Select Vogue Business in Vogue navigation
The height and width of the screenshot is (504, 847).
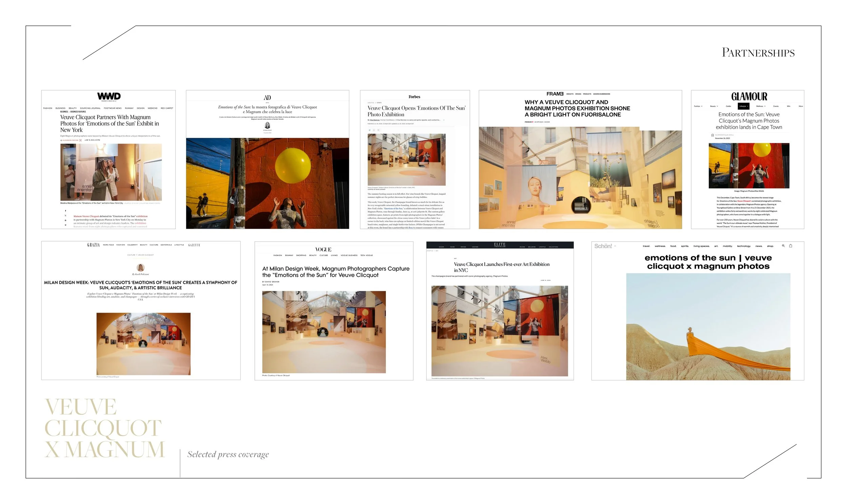point(349,255)
